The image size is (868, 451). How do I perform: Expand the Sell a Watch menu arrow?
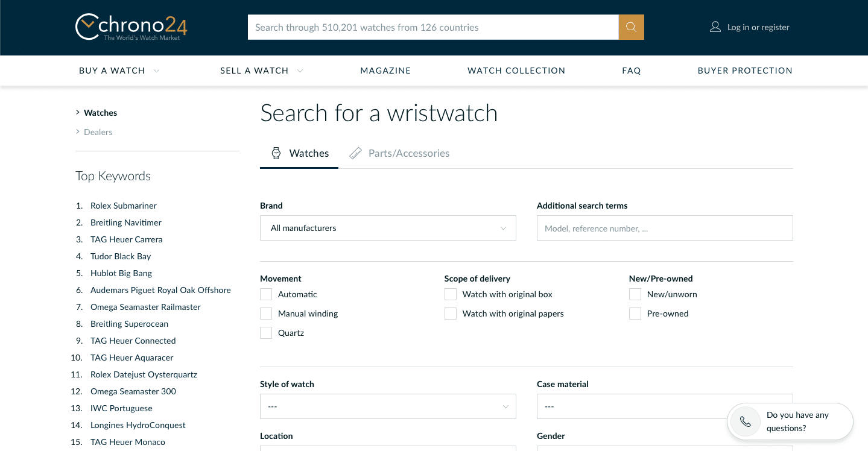pyautogui.click(x=300, y=71)
